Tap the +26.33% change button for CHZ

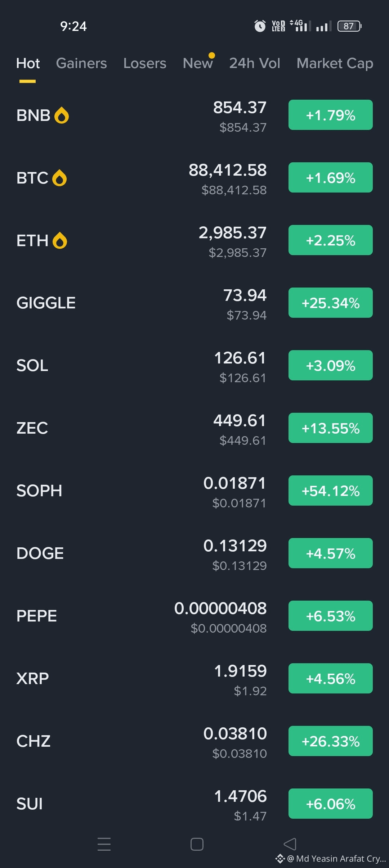(x=330, y=741)
